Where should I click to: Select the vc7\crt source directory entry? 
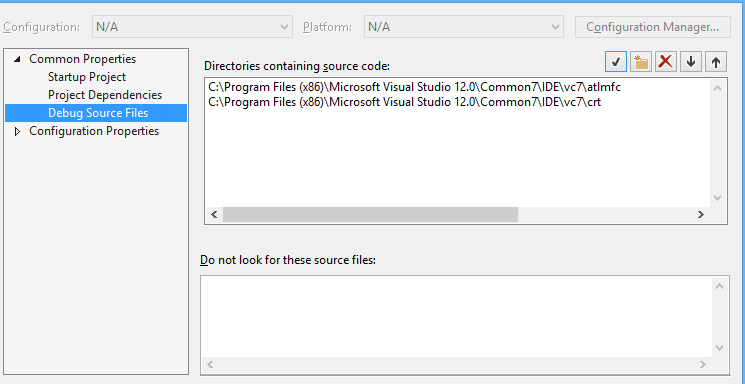click(404, 102)
